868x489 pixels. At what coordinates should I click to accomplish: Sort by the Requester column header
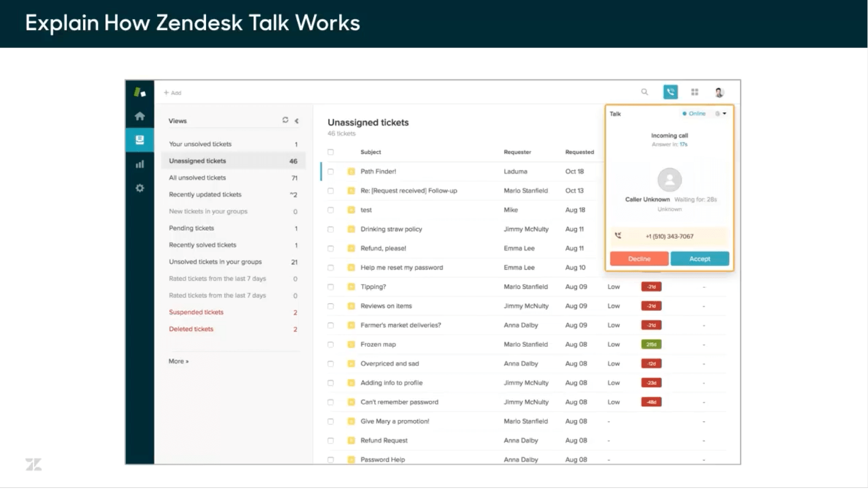tap(517, 152)
